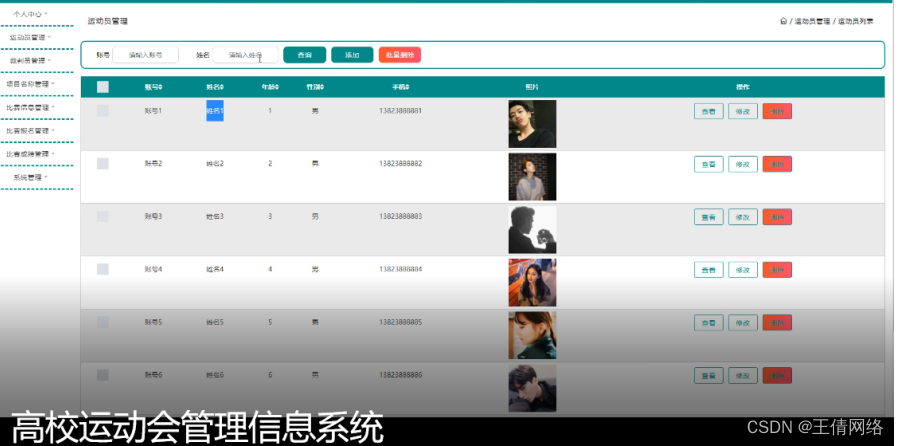Sort the table by 手机 column arrows

[x=408, y=87]
